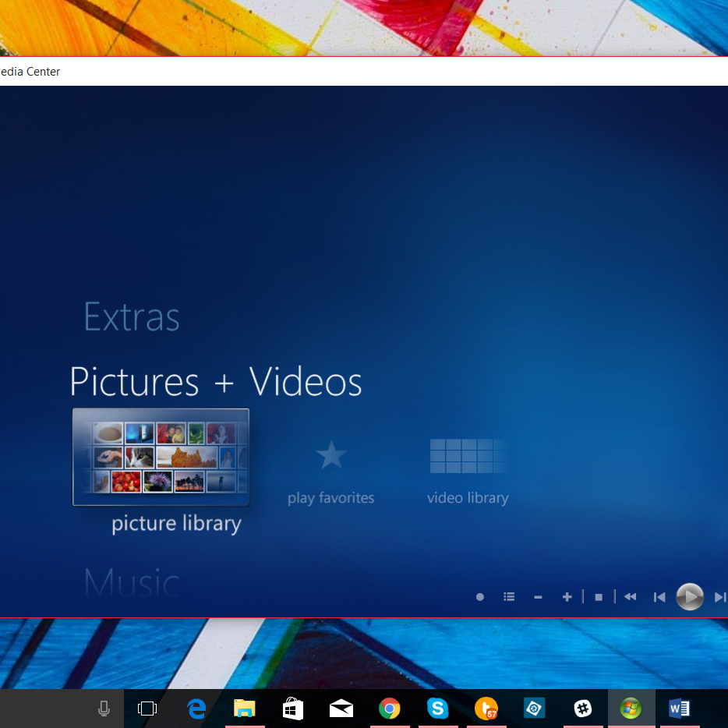Open the Mail app from taskbar
This screenshot has height=728, width=728.
pos(341,709)
